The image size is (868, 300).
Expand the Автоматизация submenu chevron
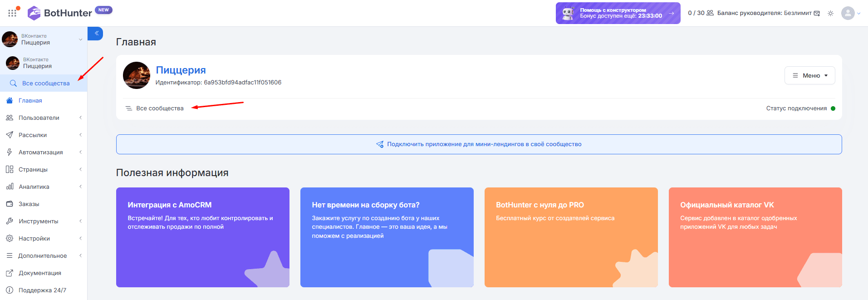pyautogui.click(x=81, y=152)
